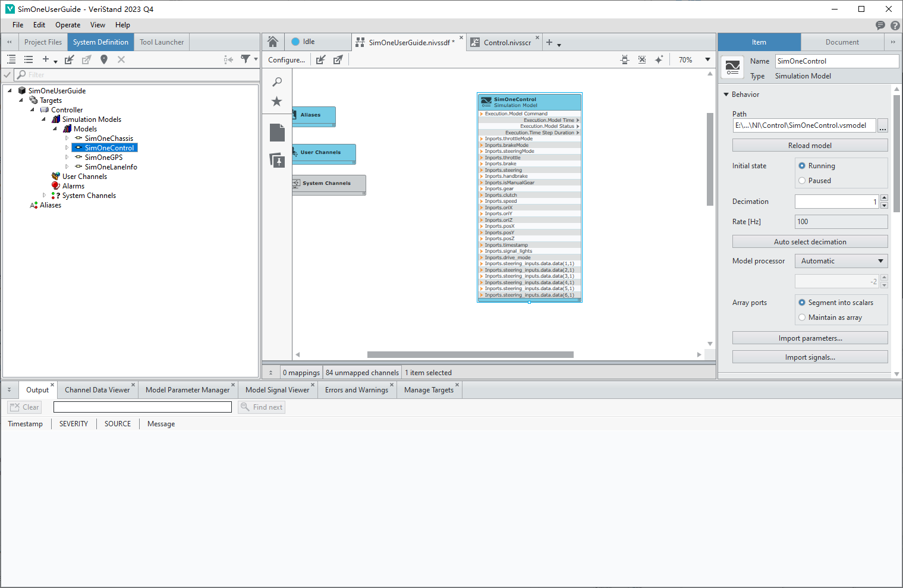Click the fit-to-selection icon in diagram toolbar
The image size is (903, 588).
tap(625, 59)
